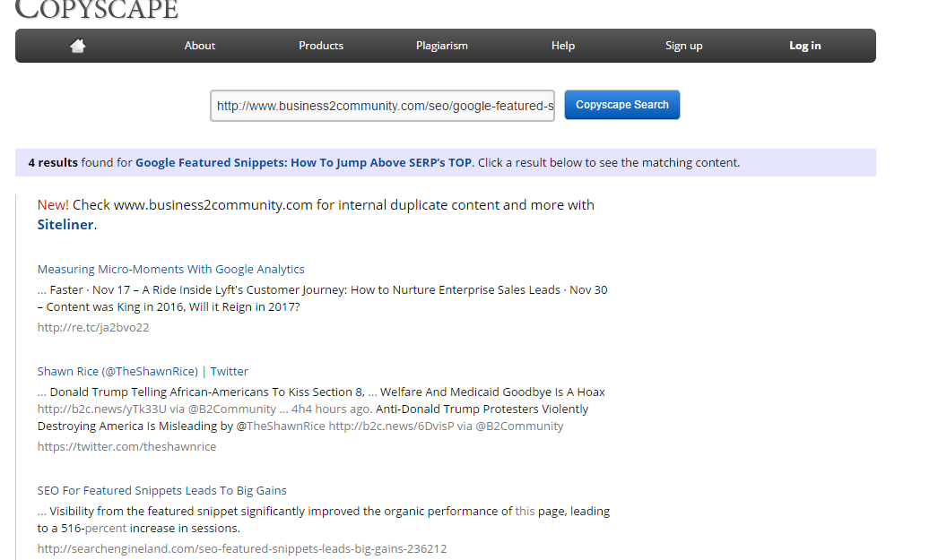Screen dimensions: 938x560
Task: Click the Copyscape Search button
Action: point(622,105)
